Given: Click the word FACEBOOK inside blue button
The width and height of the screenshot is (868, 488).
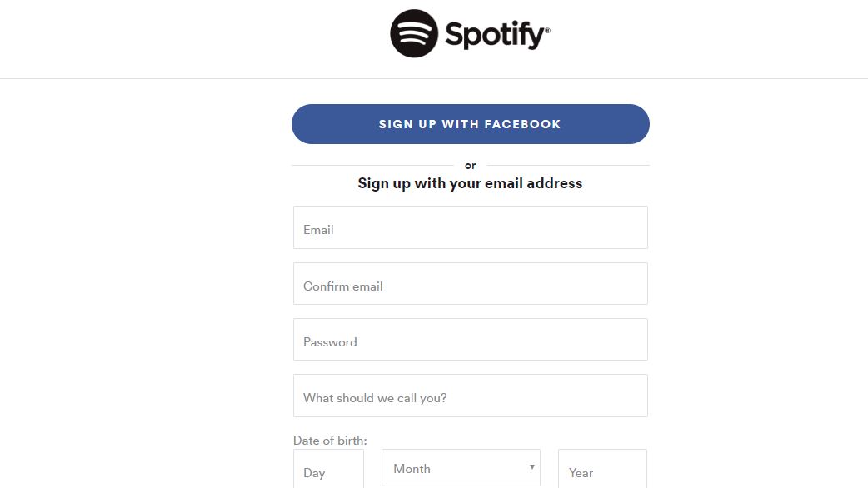Looking at the screenshot, I should (522, 124).
